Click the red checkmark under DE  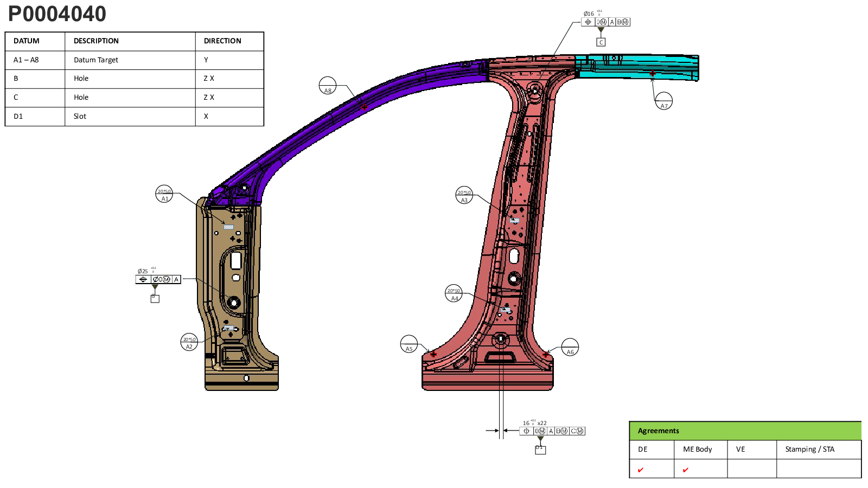(641, 470)
